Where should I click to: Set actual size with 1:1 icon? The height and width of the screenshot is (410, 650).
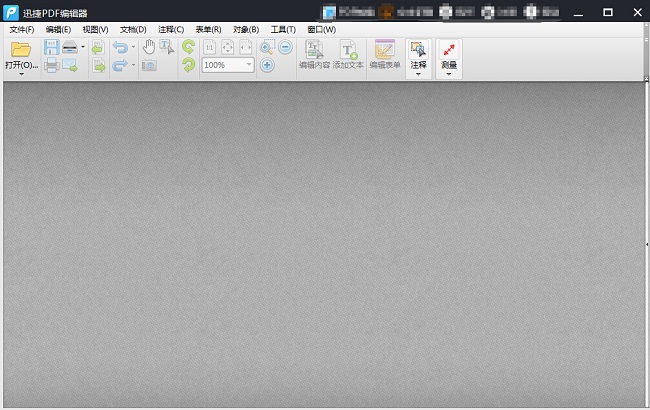click(x=209, y=47)
